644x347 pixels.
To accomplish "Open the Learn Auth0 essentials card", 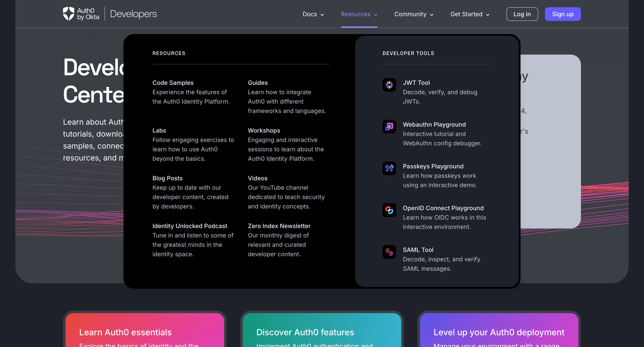I will click(x=145, y=330).
